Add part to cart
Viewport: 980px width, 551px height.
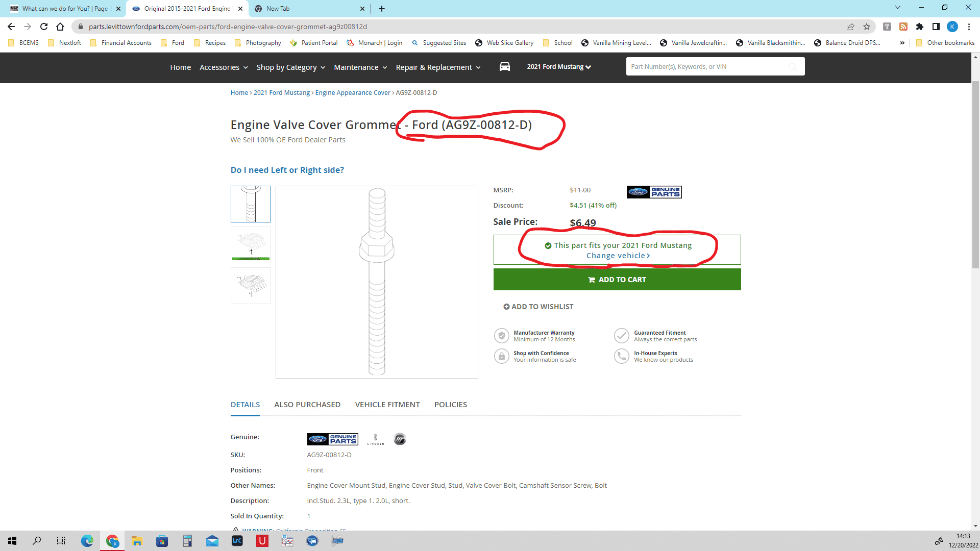click(617, 280)
